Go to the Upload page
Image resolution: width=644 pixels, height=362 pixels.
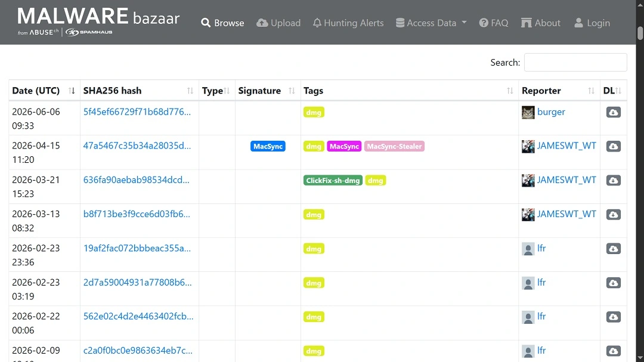pos(278,23)
